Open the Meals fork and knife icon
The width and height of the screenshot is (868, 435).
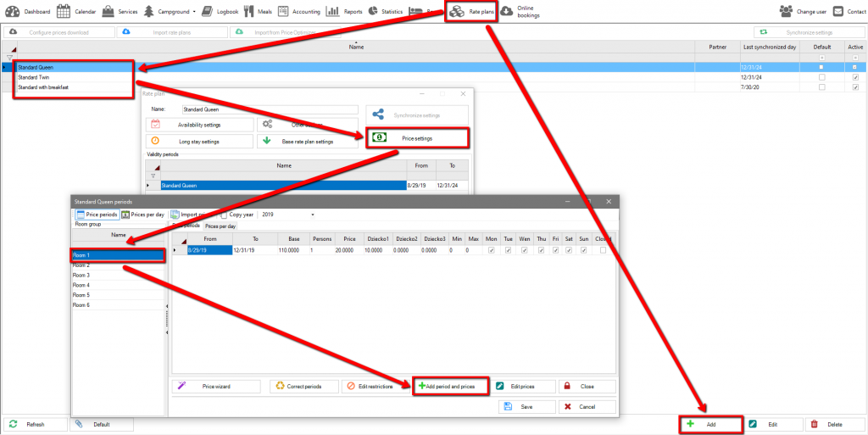[249, 11]
